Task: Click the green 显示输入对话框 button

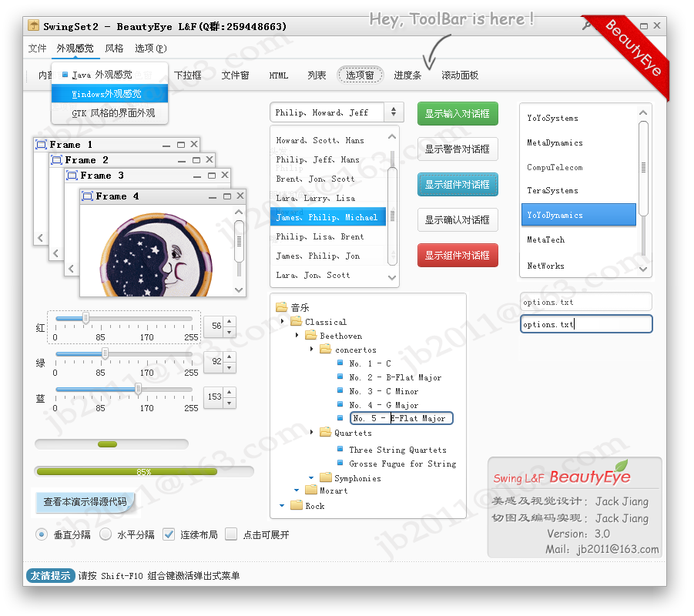Action: tap(458, 112)
